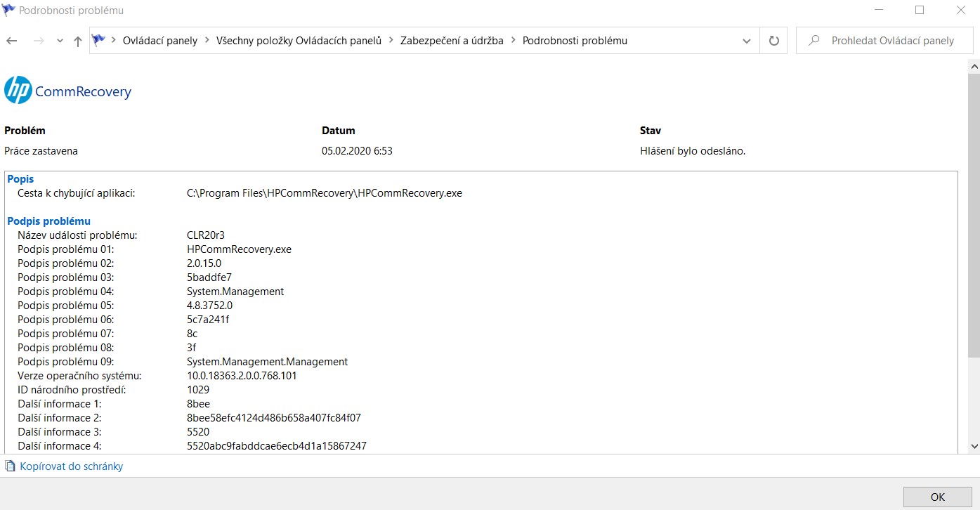Image resolution: width=980 pixels, height=510 pixels.
Task: Navigate to Ovládací panely breadcrumb
Action: tap(160, 41)
